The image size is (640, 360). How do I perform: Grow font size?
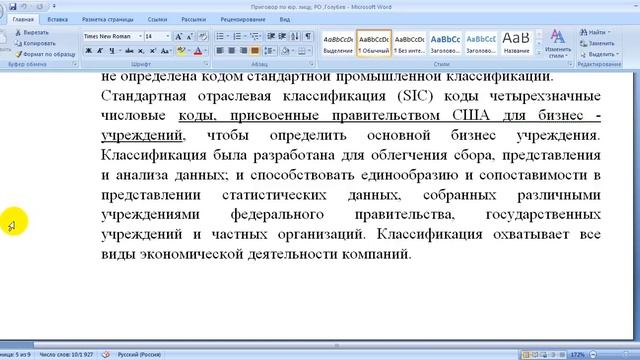pyautogui.click(x=178, y=36)
